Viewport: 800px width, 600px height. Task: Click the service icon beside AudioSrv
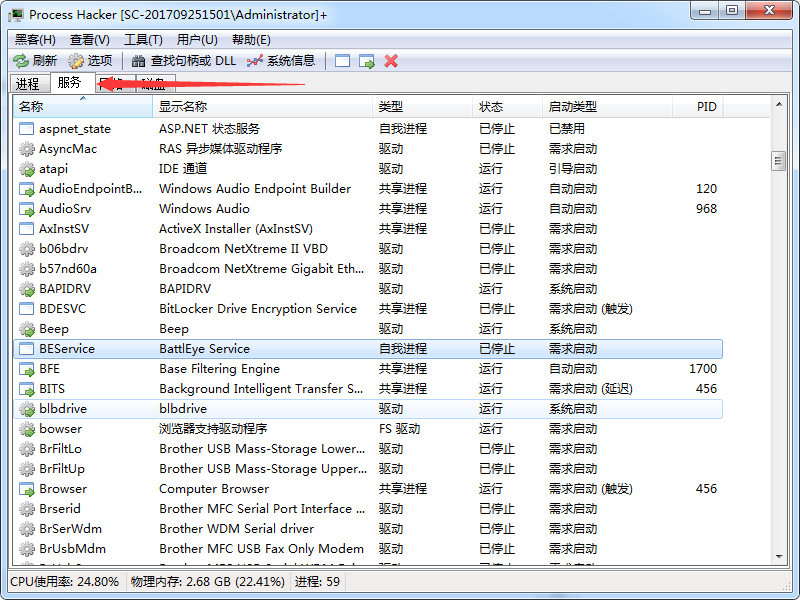[x=27, y=209]
